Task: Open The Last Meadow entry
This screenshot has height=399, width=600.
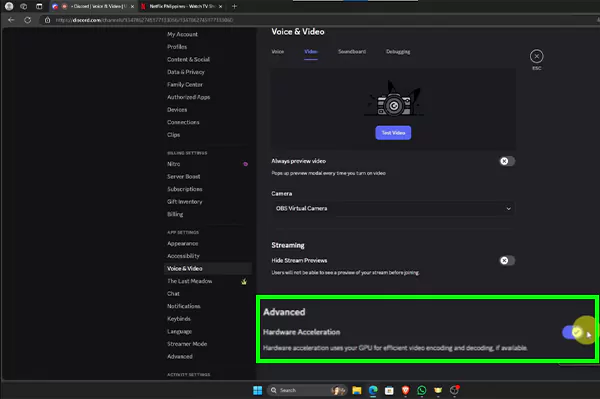Action: pos(189,282)
